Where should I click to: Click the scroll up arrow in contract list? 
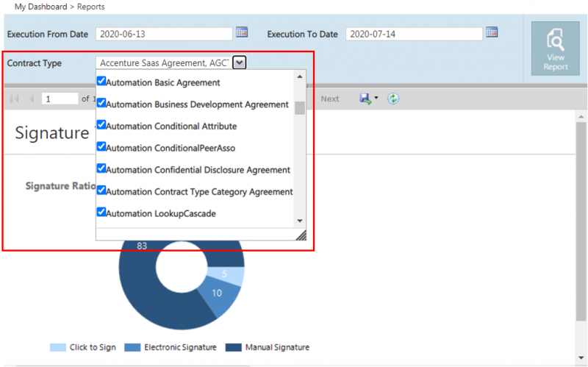pyautogui.click(x=299, y=76)
